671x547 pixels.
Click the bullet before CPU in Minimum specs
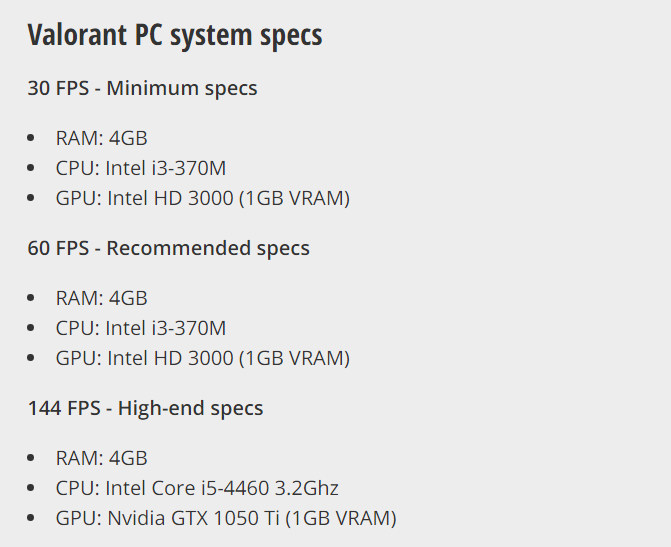tap(33, 169)
